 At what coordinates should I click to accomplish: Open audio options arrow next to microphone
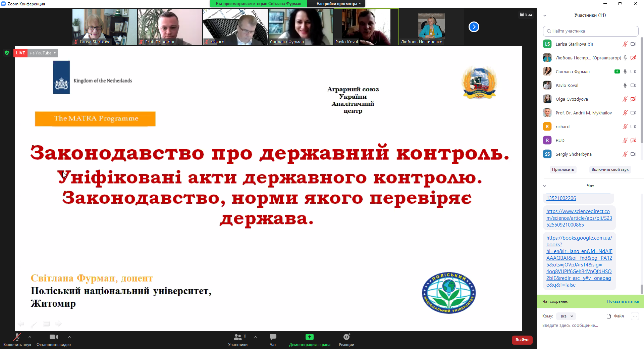tap(30, 337)
